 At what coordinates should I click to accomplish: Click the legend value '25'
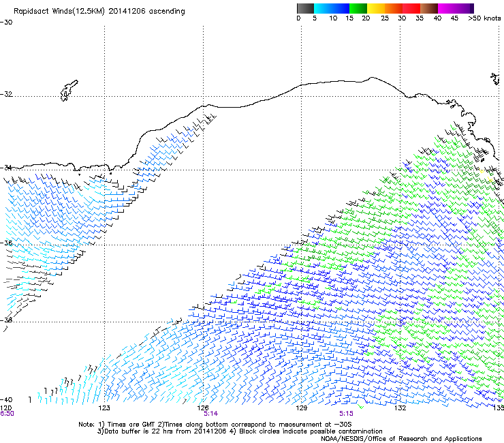[385, 18]
